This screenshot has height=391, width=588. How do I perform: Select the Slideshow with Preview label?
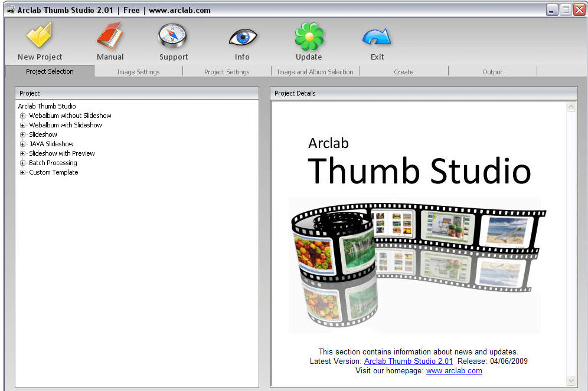point(62,153)
